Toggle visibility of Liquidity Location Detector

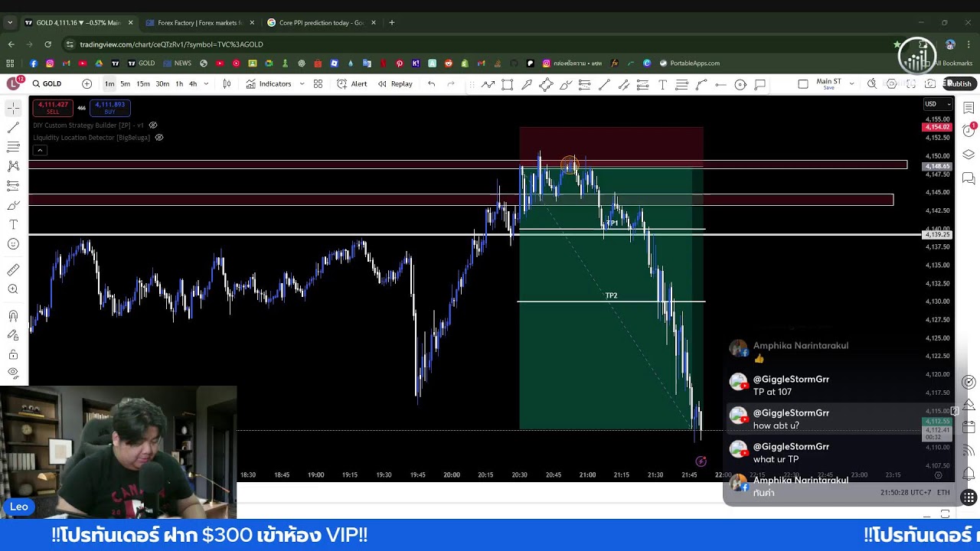(x=159, y=138)
